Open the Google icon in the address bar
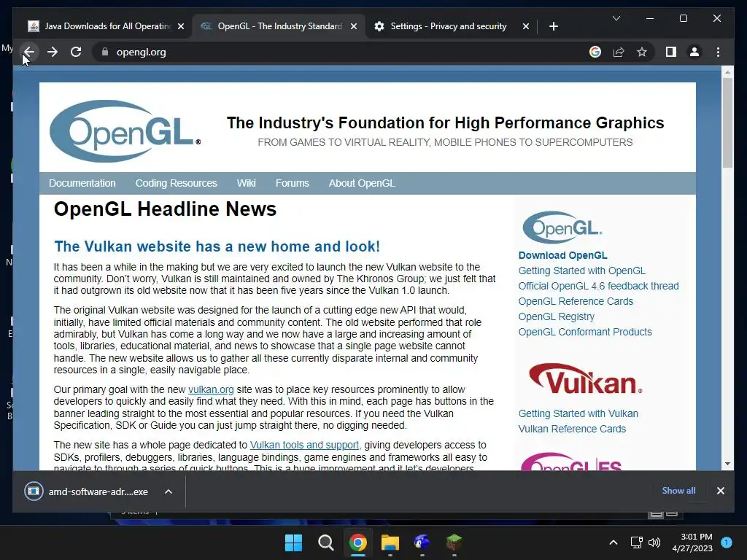Image resolution: width=747 pixels, height=560 pixels. point(595,52)
